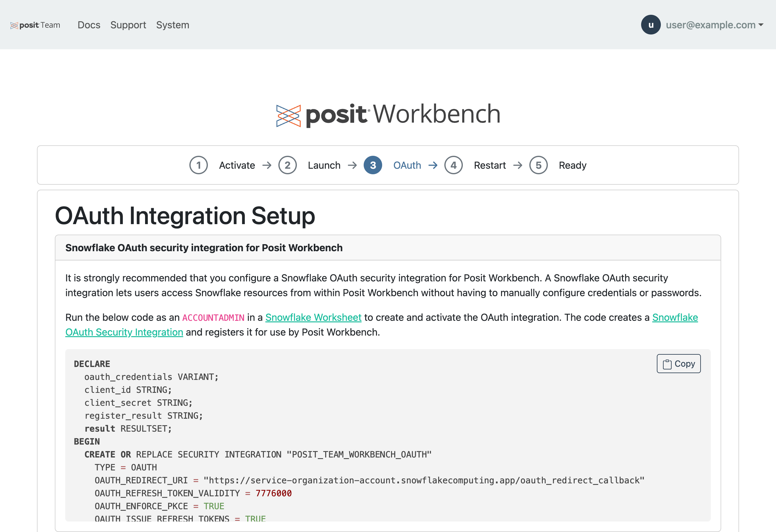Open the Snowflake OAuth Security Integration link
Image resolution: width=776 pixels, height=532 pixels.
coord(124,332)
